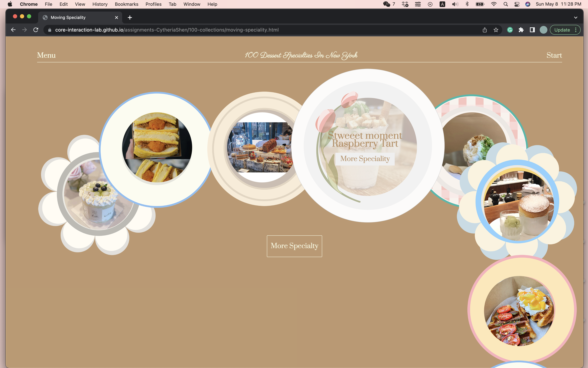Click the share page icon in address bar
The image size is (588, 368).
[485, 30]
